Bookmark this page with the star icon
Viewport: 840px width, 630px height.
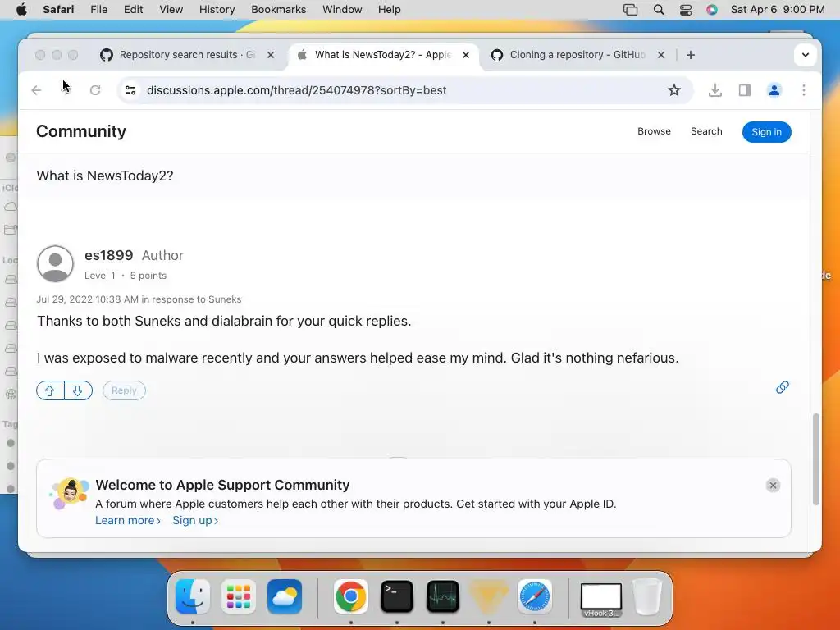click(674, 90)
